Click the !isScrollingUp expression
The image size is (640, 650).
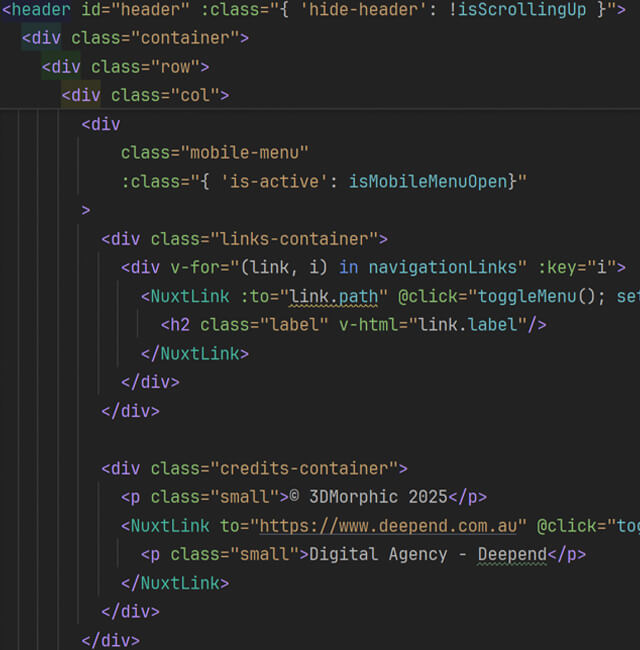coord(518,9)
